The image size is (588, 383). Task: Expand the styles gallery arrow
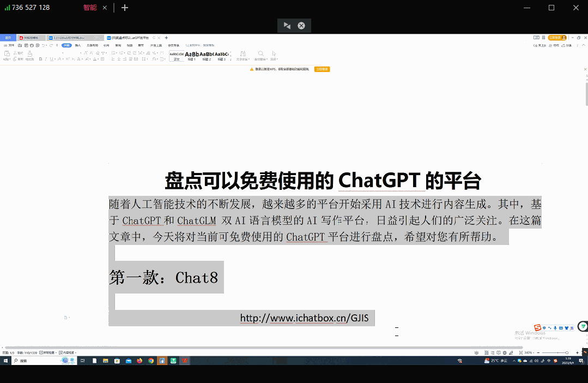click(x=231, y=58)
